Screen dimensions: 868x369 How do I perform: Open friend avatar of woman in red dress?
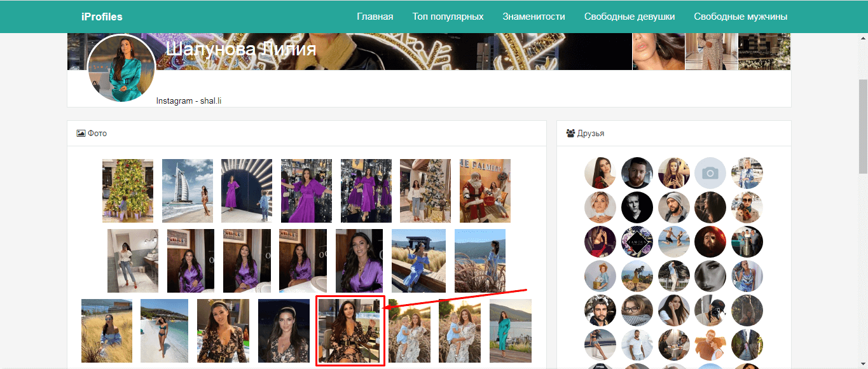coord(600,173)
